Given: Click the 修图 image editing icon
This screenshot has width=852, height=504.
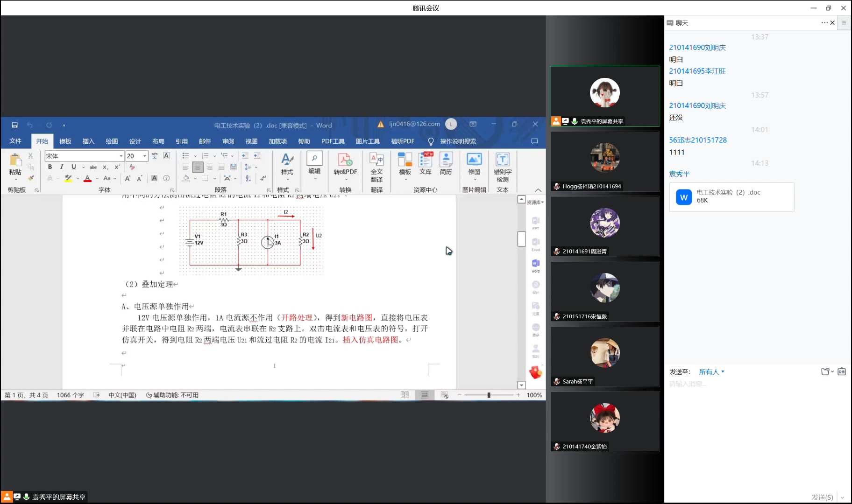Looking at the screenshot, I should point(474,159).
